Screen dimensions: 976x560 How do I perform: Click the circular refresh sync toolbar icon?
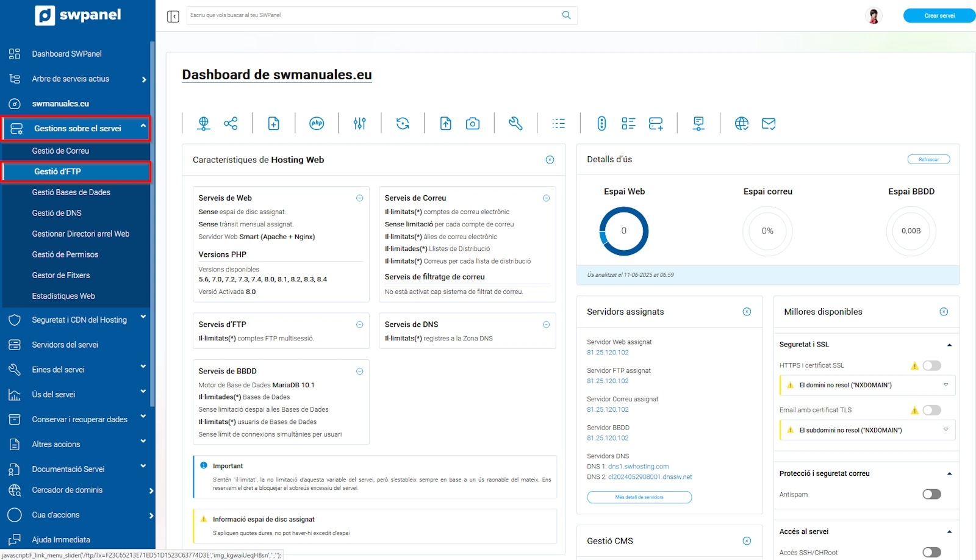[x=403, y=123]
